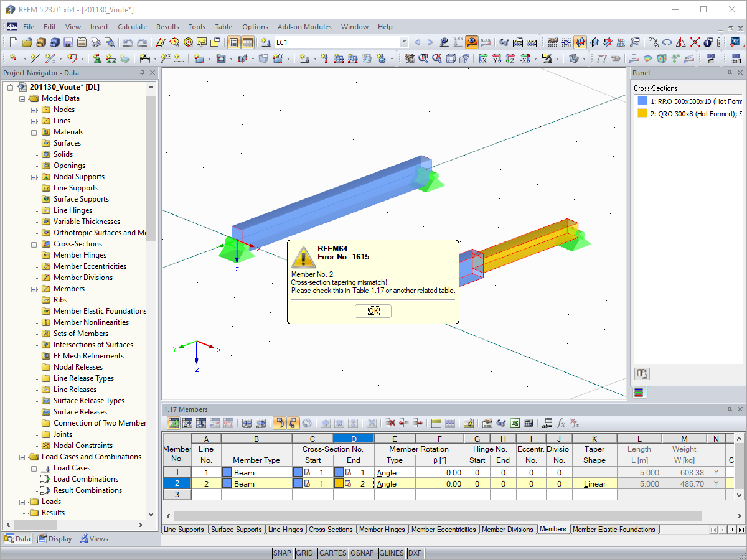Toggle the highlighted show results eye icon
This screenshot has width=747, height=560.
click(x=472, y=42)
